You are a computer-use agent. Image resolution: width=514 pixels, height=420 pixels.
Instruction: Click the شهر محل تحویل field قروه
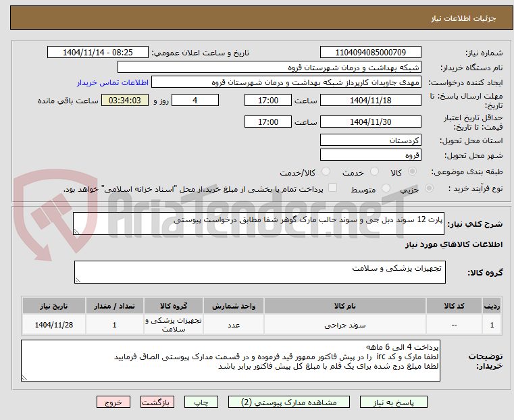click(370, 155)
